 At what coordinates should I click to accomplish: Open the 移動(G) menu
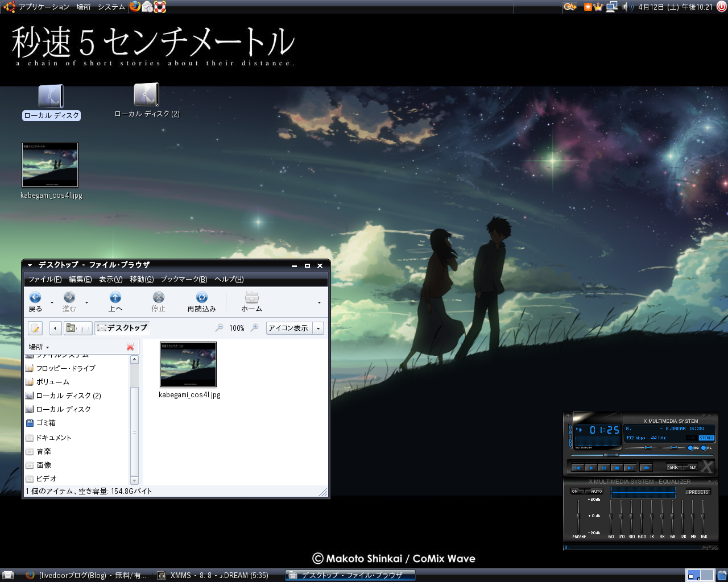(142, 279)
